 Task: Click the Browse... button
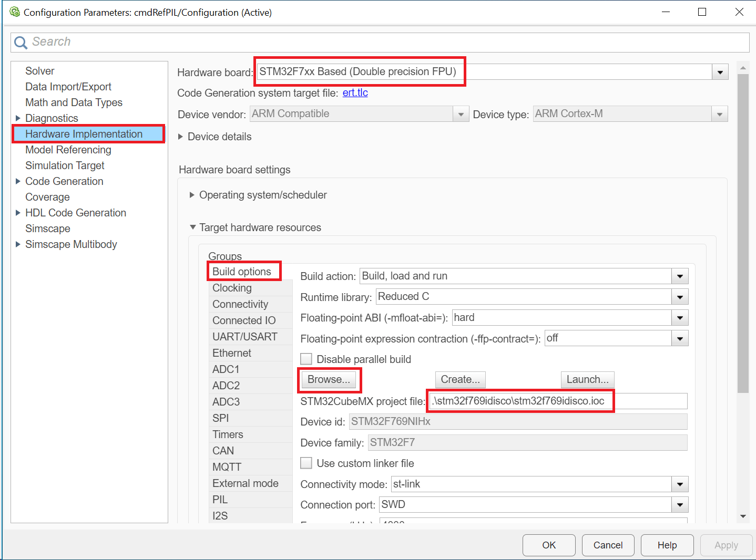(329, 379)
